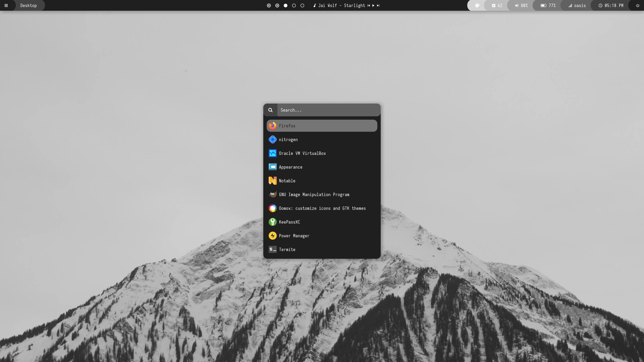Open the apps grid menu icon
This screenshot has width=644, height=362.
click(6, 5)
